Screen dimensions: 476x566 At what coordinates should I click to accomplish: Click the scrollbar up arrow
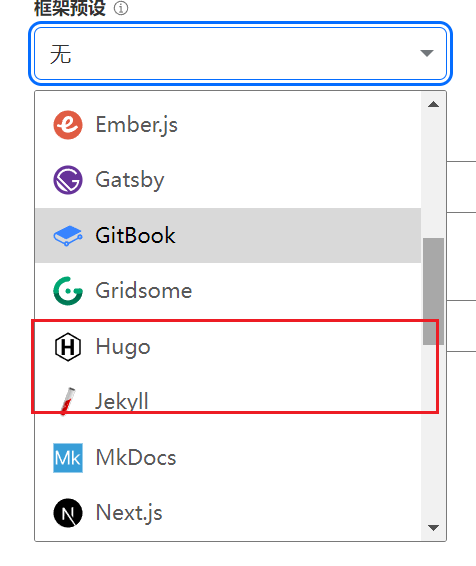pos(433,105)
